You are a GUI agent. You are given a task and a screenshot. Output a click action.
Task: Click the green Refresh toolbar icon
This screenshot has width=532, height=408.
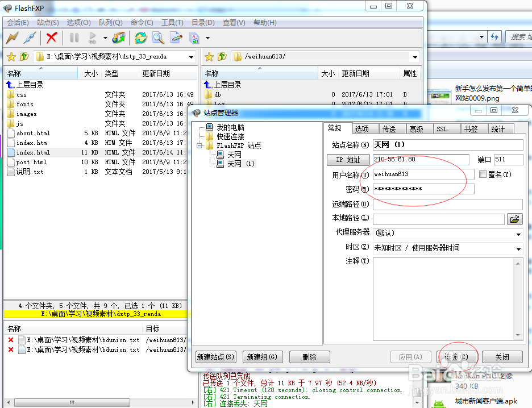(x=140, y=38)
